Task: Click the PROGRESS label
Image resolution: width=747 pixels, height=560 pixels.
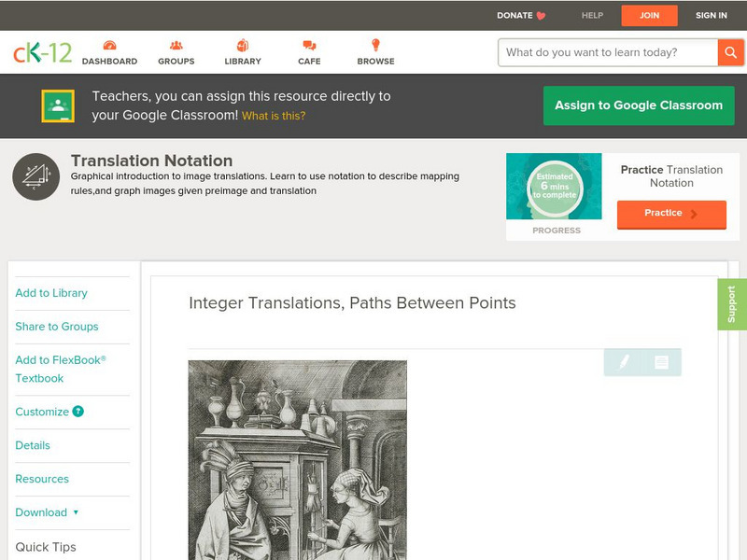Action: tap(557, 231)
